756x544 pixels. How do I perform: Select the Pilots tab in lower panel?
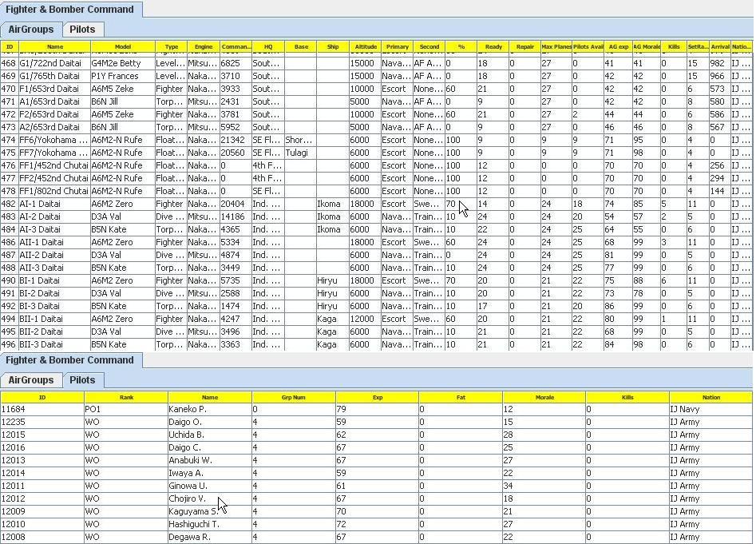pyautogui.click(x=82, y=380)
